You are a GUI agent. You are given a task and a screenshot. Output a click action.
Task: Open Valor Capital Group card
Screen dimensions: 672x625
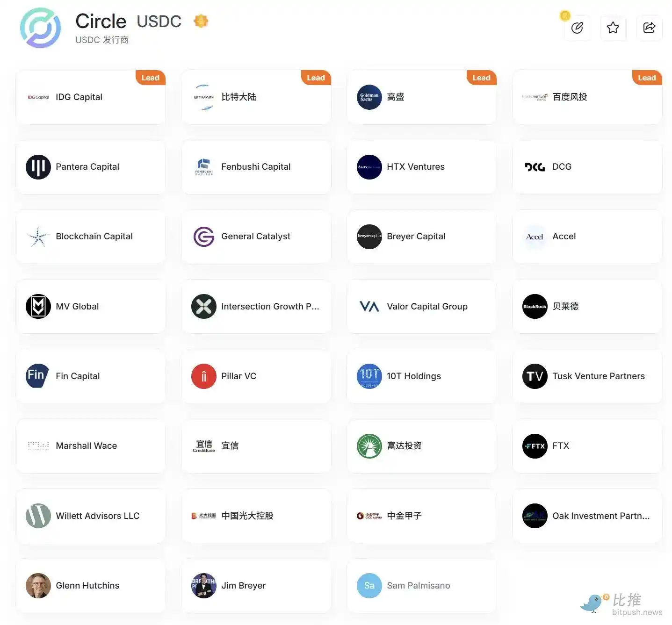421,307
